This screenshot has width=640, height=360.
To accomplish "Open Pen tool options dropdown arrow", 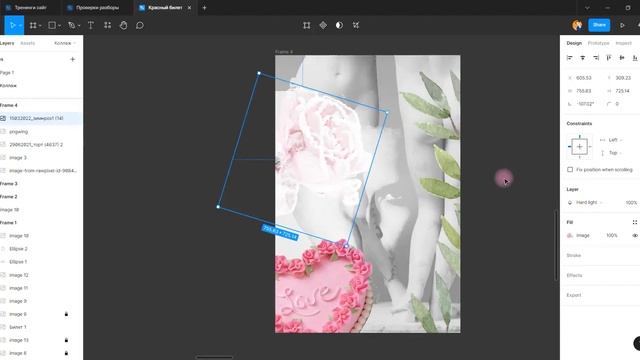I will click(x=79, y=26).
